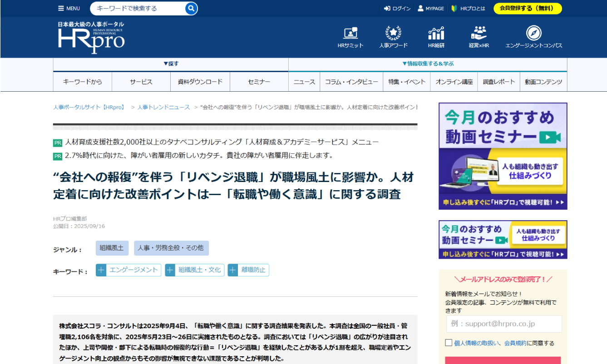Image resolution: width=607 pixels, height=364 pixels.
Task: Click the 経営×HR icon
Action: [x=479, y=34]
